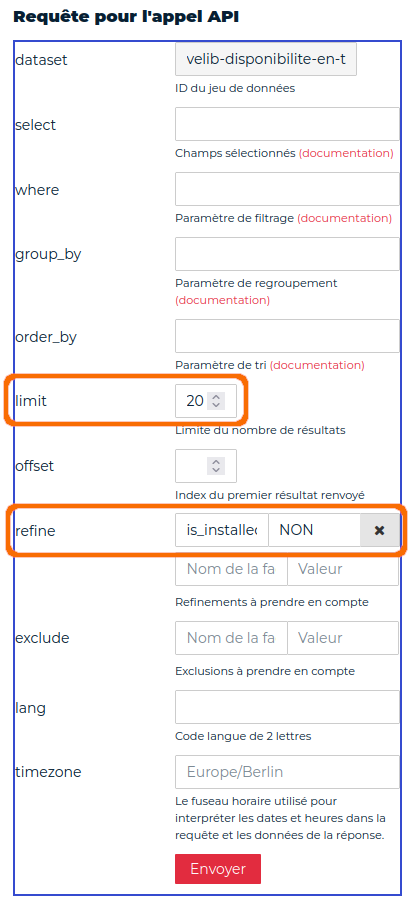This screenshot has width=408, height=903.
Task: Focus the dataset ID field
Action: [266, 59]
